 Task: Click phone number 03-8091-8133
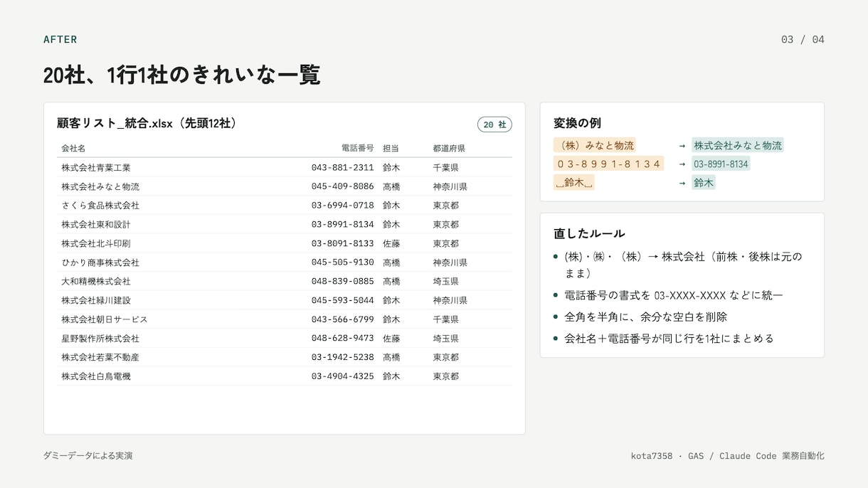tap(342, 243)
